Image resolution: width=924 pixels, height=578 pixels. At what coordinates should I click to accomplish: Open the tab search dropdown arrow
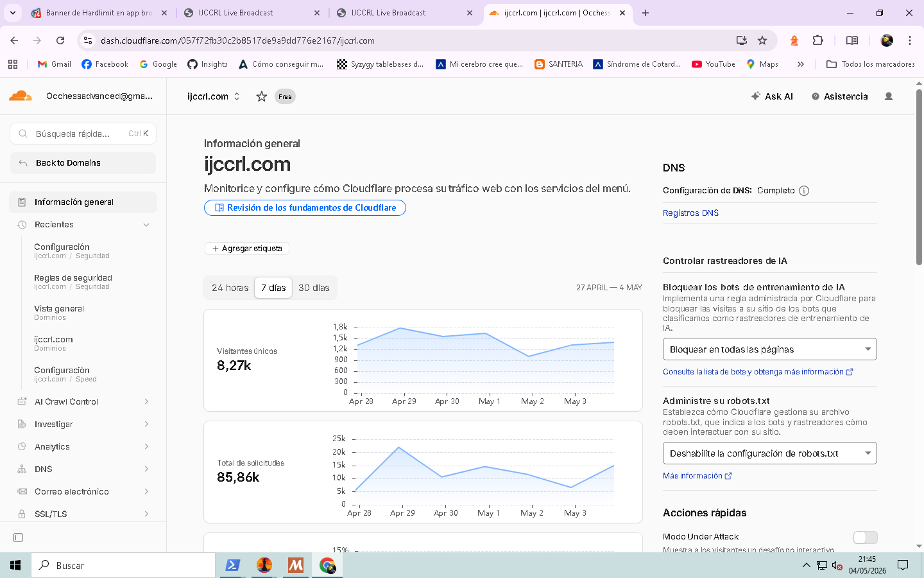pyautogui.click(x=13, y=13)
